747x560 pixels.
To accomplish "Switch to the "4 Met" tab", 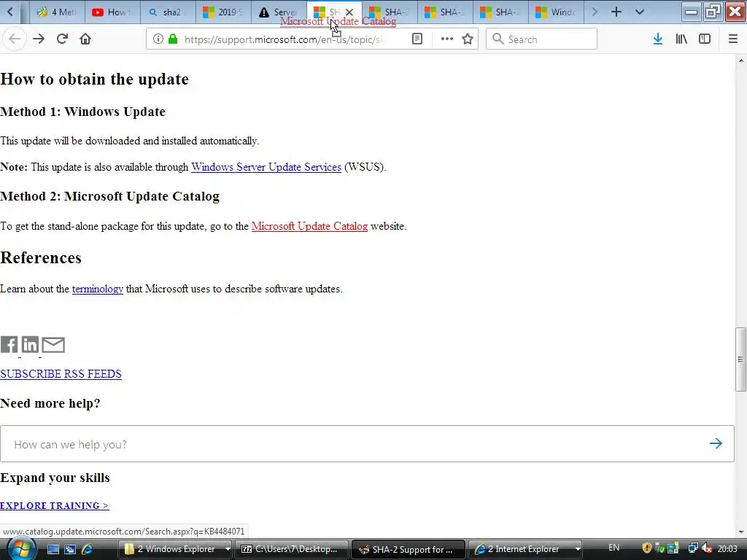I will click(x=57, y=12).
